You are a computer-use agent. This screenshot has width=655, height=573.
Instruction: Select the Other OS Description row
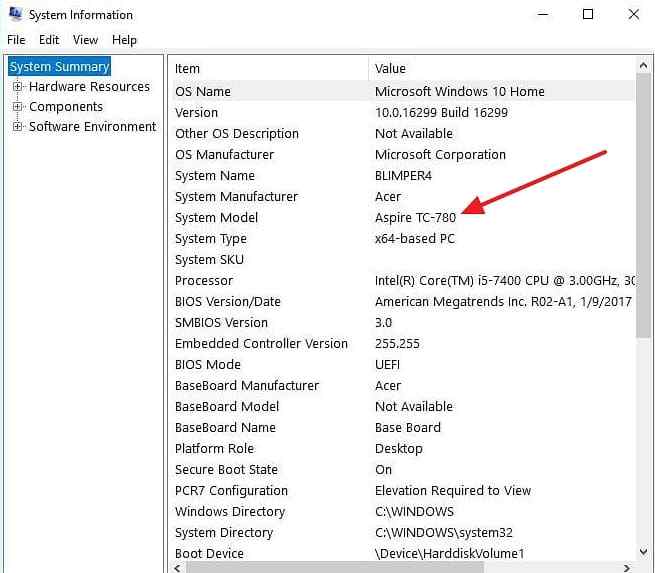[403, 134]
